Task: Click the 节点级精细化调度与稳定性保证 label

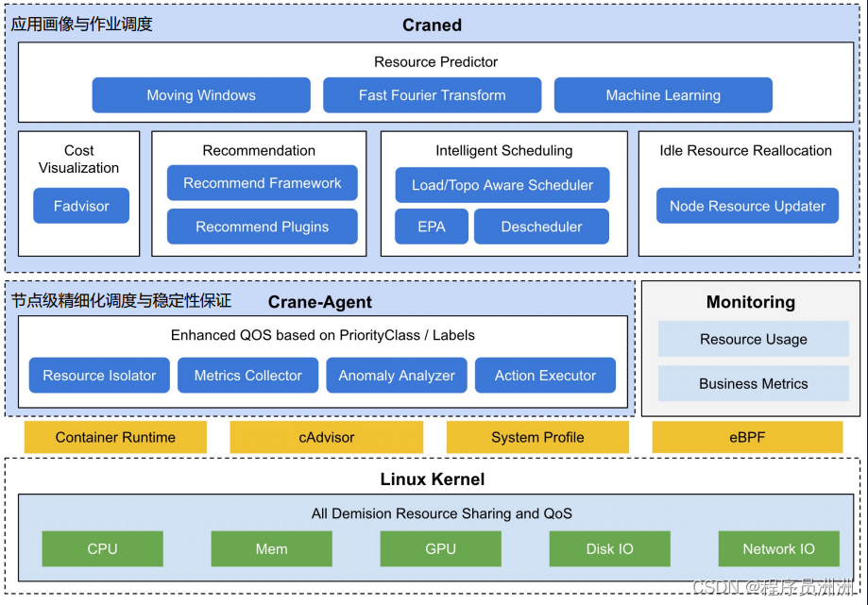Action: (x=121, y=301)
